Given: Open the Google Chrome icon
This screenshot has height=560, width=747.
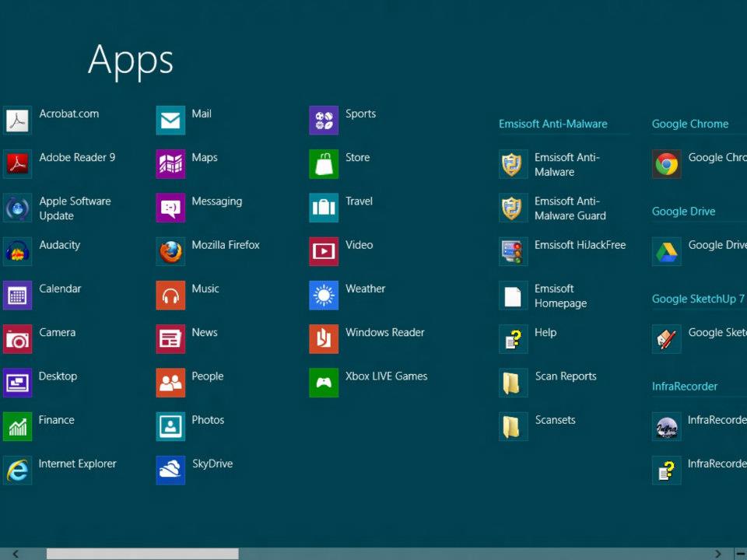Looking at the screenshot, I should coord(666,164).
